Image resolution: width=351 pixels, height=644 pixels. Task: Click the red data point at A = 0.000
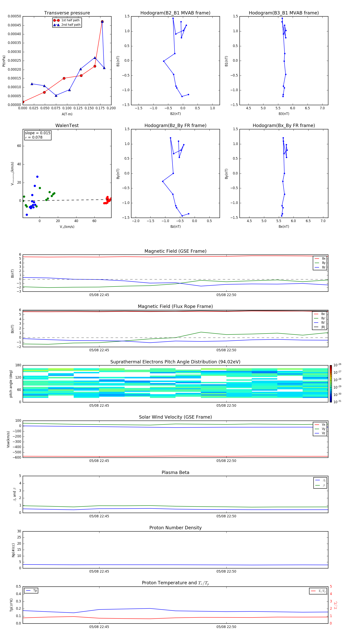click(x=23, y=102)
